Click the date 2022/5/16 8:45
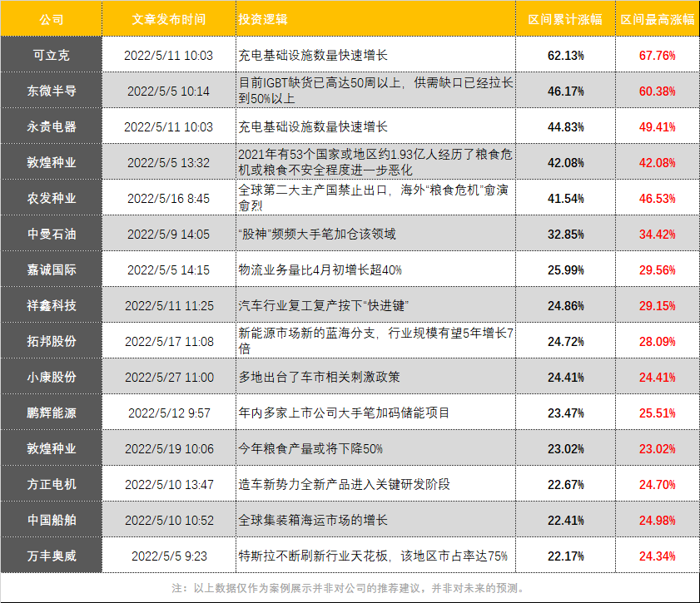 click(169, 199)
